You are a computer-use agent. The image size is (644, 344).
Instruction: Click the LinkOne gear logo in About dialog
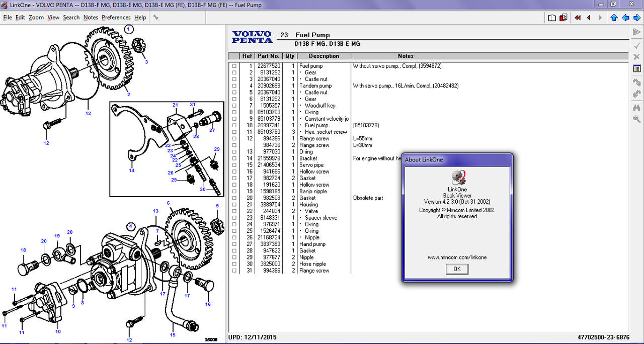click(x=457, y=178)
